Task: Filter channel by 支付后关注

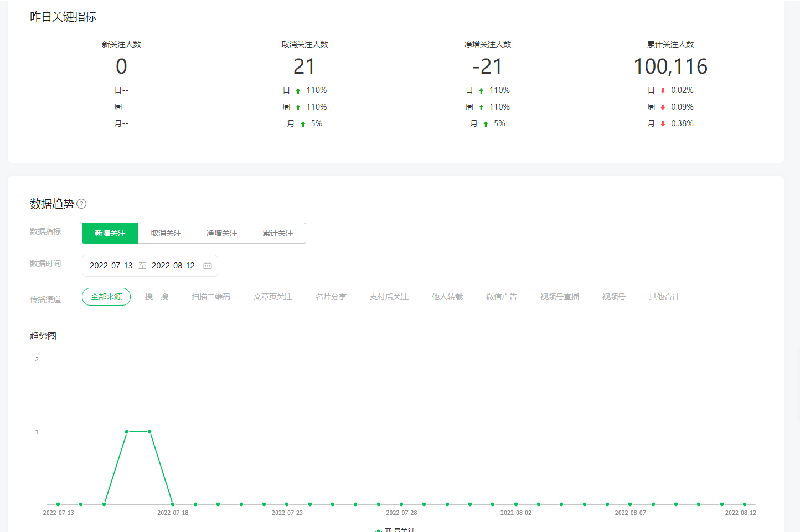Action: click(389, 297)
